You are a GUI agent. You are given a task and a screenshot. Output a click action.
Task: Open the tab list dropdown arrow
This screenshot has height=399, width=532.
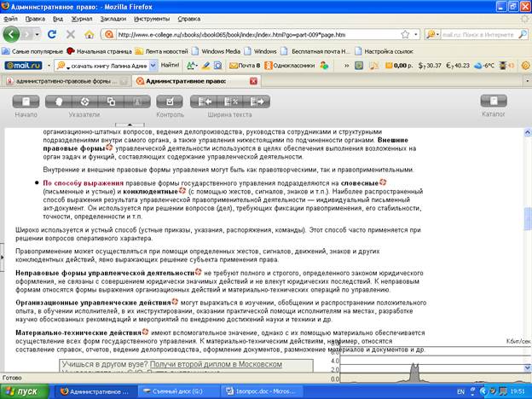tap(527, 81)
